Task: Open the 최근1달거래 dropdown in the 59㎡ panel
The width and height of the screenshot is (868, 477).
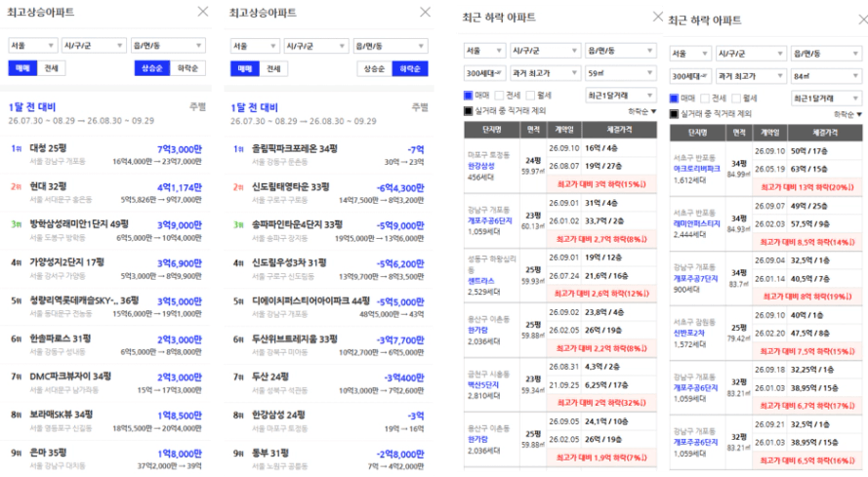Action: coord(621,96)
